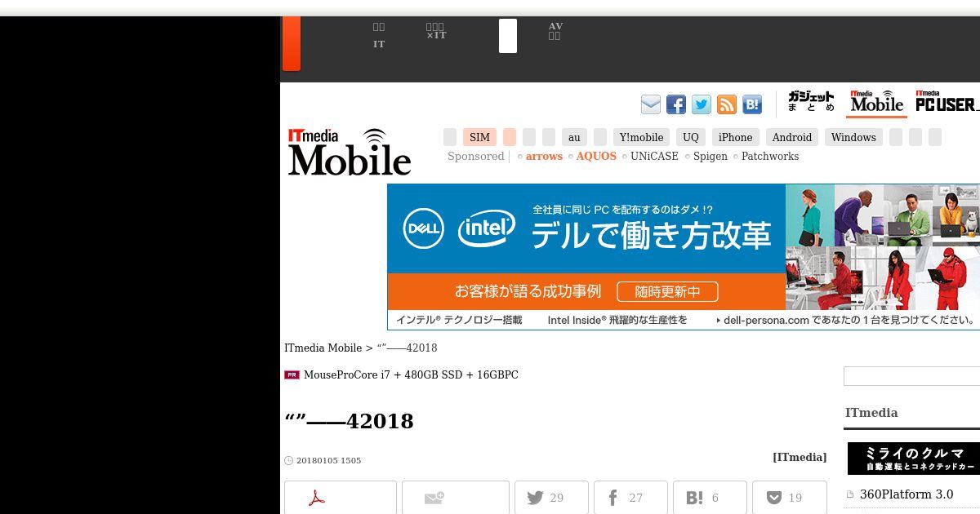Open the arrows sponsored link
980x514 pixels.
click(x=544, y=157)
